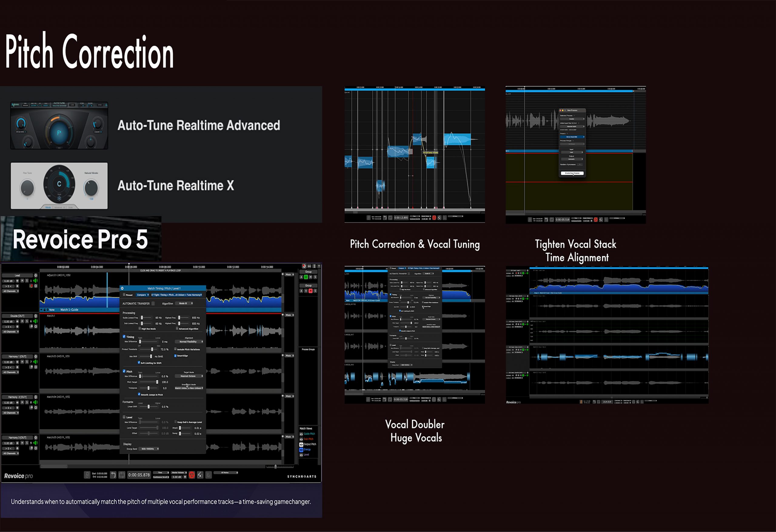776x532 pixels.
Task: Click the green V button in first Group
Action: point(306,277)
